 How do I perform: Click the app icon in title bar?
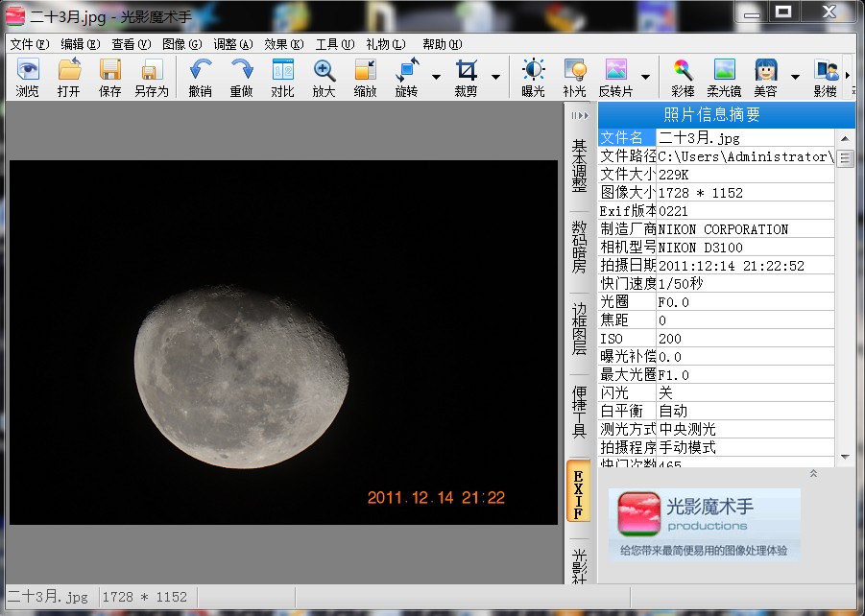point(15,16)
